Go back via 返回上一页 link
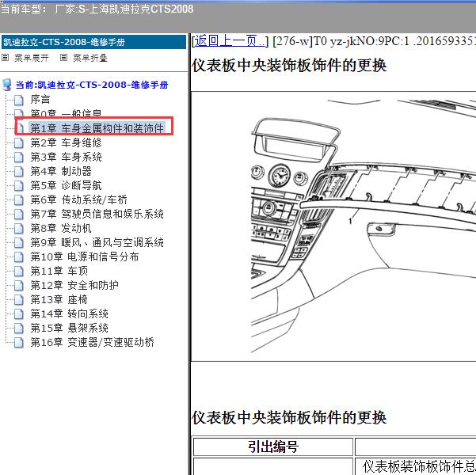The height and width of the screenshot is (475, 476). coord(229,41)
